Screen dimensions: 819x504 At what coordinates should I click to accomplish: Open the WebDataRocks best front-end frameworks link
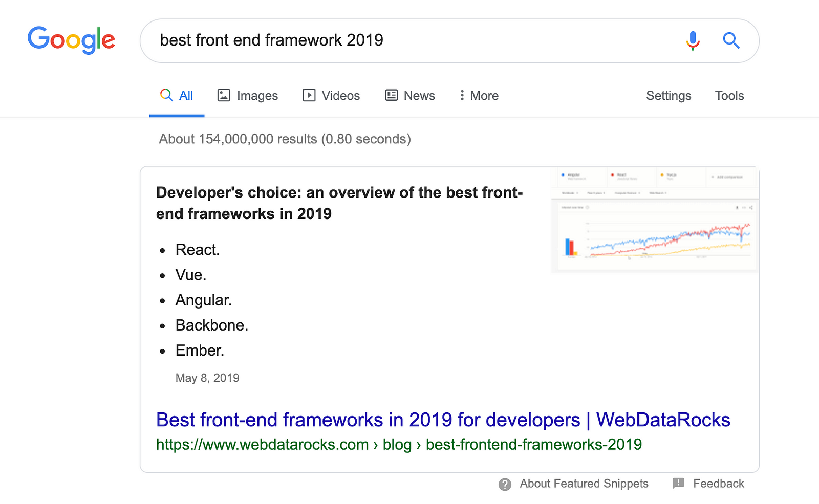(443, 420)
